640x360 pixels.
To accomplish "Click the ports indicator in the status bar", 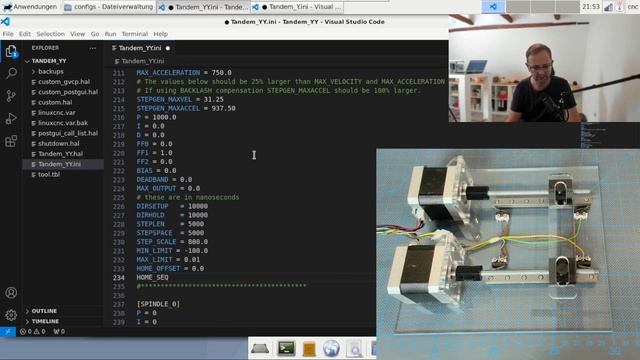I will tap(59, 331).
